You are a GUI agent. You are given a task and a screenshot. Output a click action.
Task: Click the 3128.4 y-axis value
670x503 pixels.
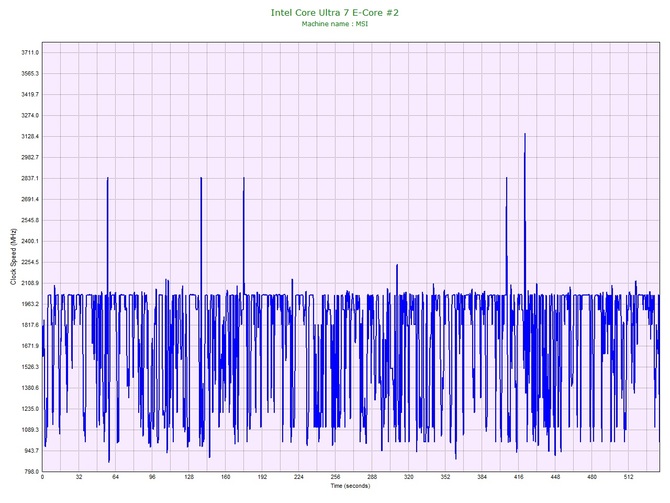pyautogui.click(x=30, y=136)
